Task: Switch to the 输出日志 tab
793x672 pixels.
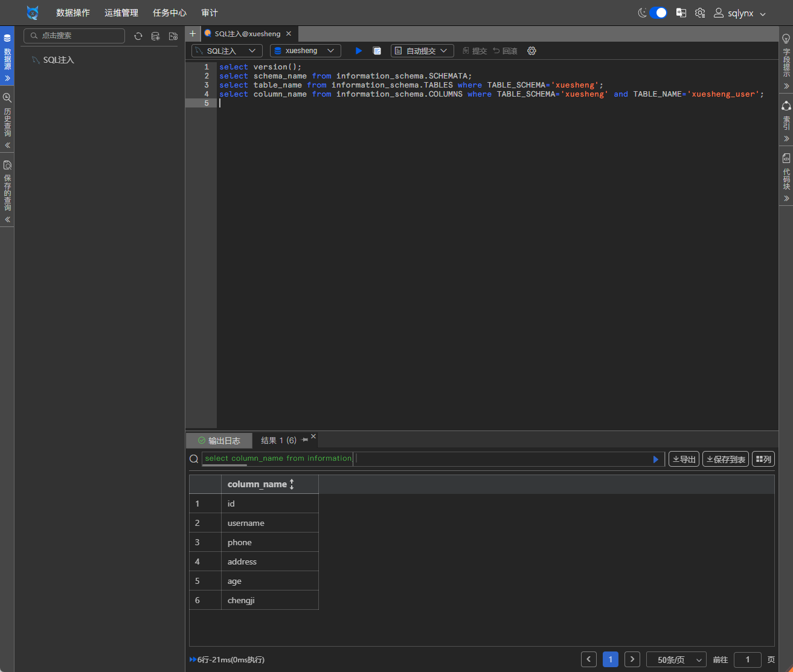Action: coord(219,441)
